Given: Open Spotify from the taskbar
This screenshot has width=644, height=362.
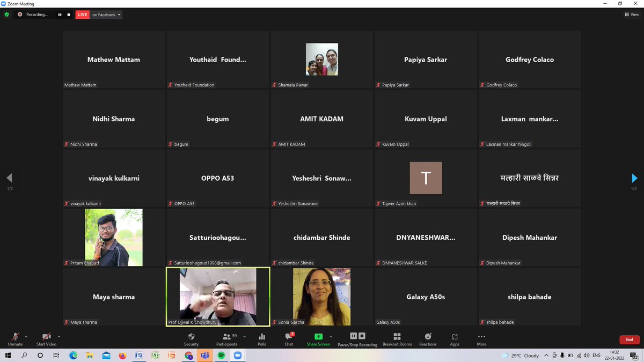Looking at the screenshot, I should pos(221,355).
